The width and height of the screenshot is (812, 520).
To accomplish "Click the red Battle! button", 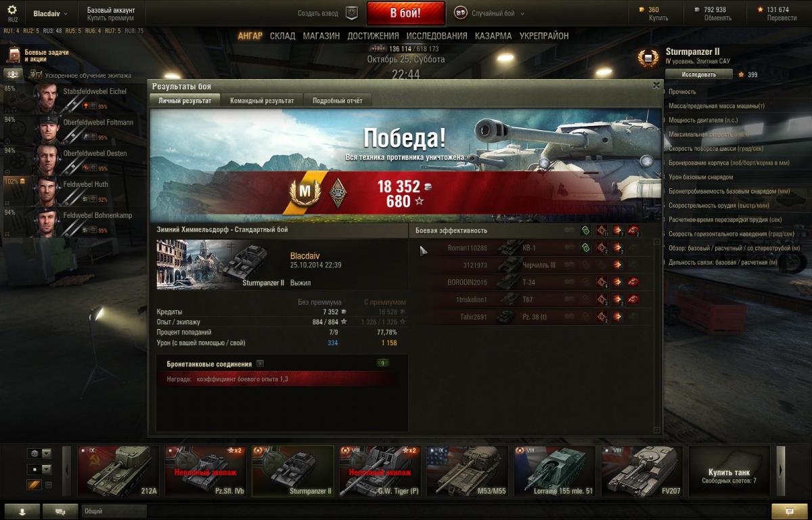I will [x=406, y=13].
